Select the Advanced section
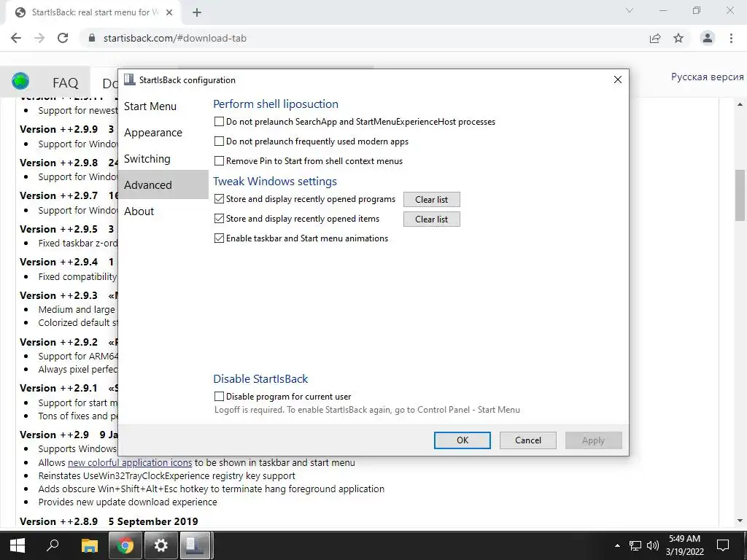Image resolution: width=747 pixels, height=560 pixels. (163, 184)
